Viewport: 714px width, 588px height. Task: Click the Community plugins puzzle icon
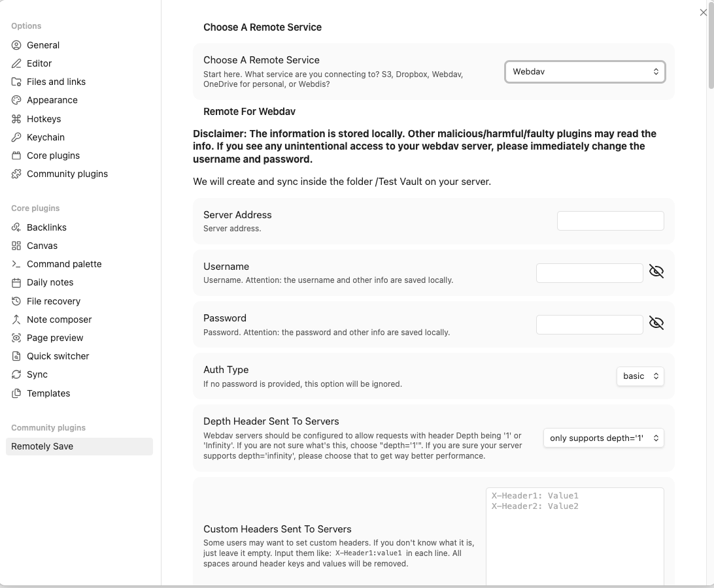click(16, 174)
